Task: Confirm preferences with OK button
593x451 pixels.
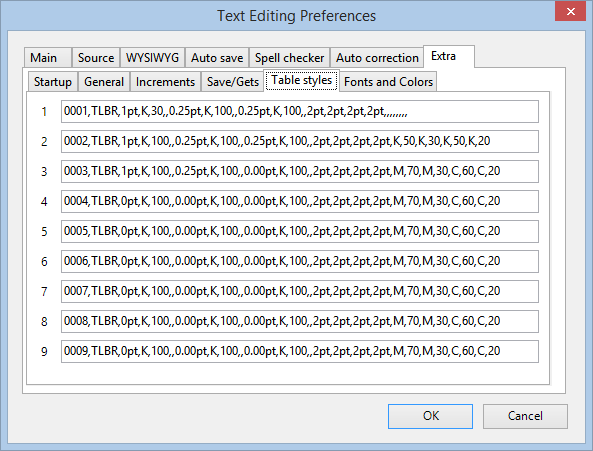Action: [430, 416]
